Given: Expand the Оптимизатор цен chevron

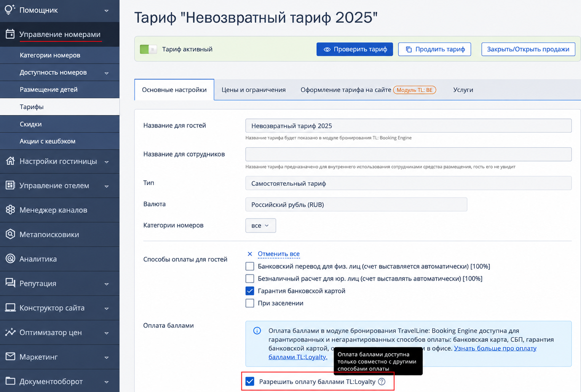Looking at the screenshot, I should tap(107, 333).
